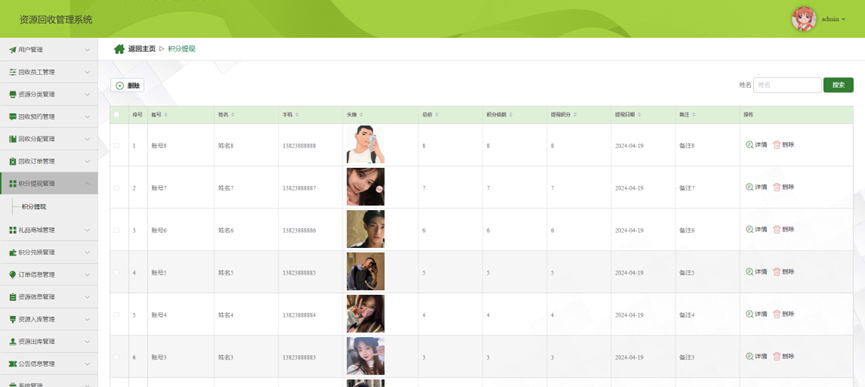Click the trash icon for 账号5 row
Screen dimensions: 865x387
pos(777,272)
